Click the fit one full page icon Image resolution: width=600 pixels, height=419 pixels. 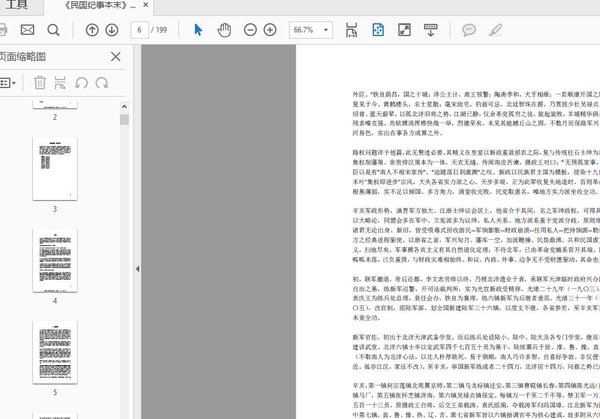[378, 30]
